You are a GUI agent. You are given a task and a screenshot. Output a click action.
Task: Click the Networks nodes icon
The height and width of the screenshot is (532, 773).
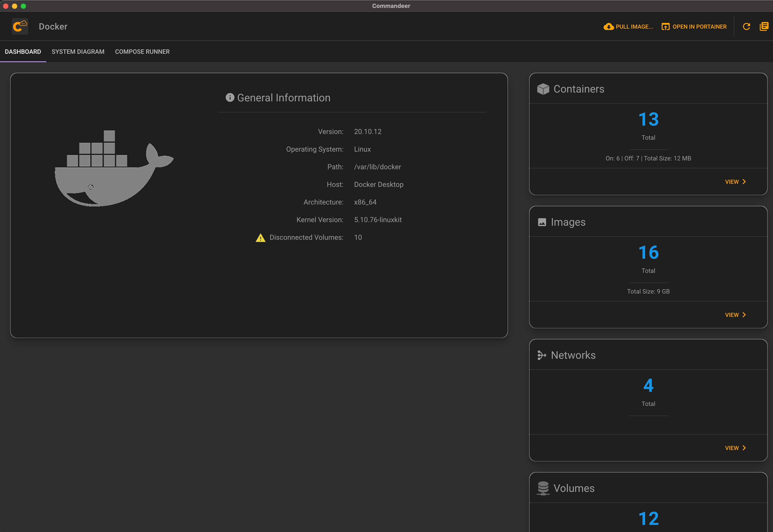click(x=541, y=355)
